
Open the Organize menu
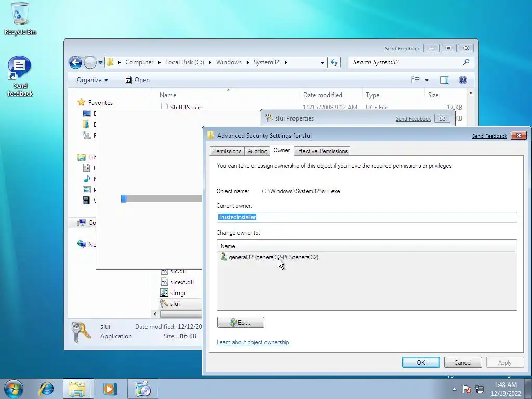click(x=92, y=80)
